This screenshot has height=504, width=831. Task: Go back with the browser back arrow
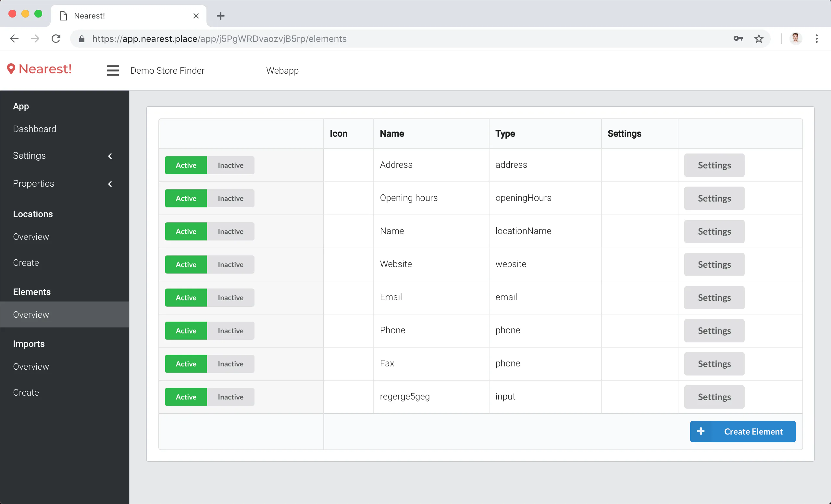point(14,39)
